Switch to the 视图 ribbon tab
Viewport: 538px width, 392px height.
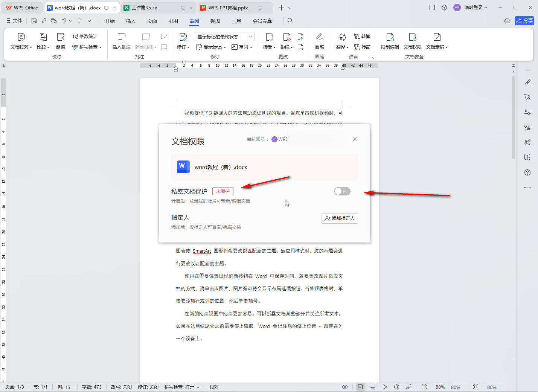215,21
